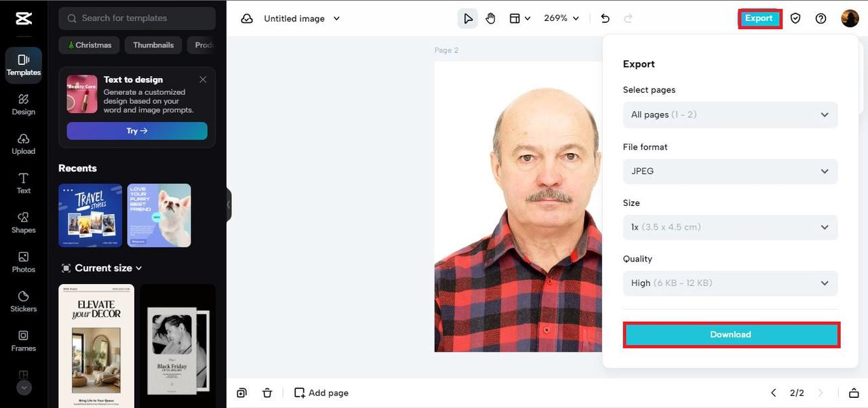The image size is (868, 408).
Task: Open the Photos sidebar panel
Action: (x=24, y=262)
